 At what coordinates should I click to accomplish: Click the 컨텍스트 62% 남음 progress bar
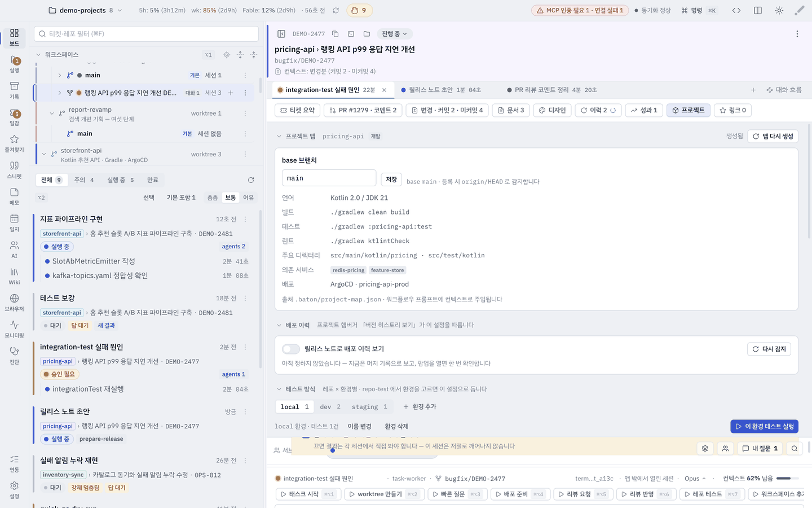tap(788, 479)
